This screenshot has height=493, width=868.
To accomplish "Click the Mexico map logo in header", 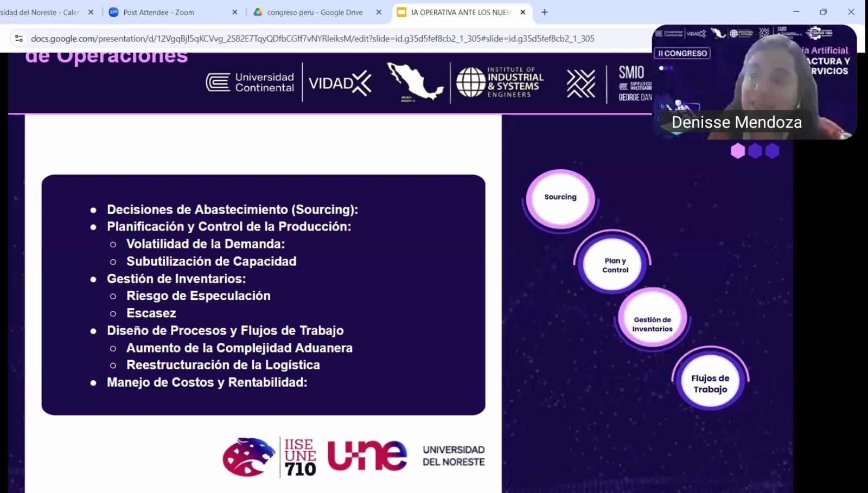I will pos(414,82).
